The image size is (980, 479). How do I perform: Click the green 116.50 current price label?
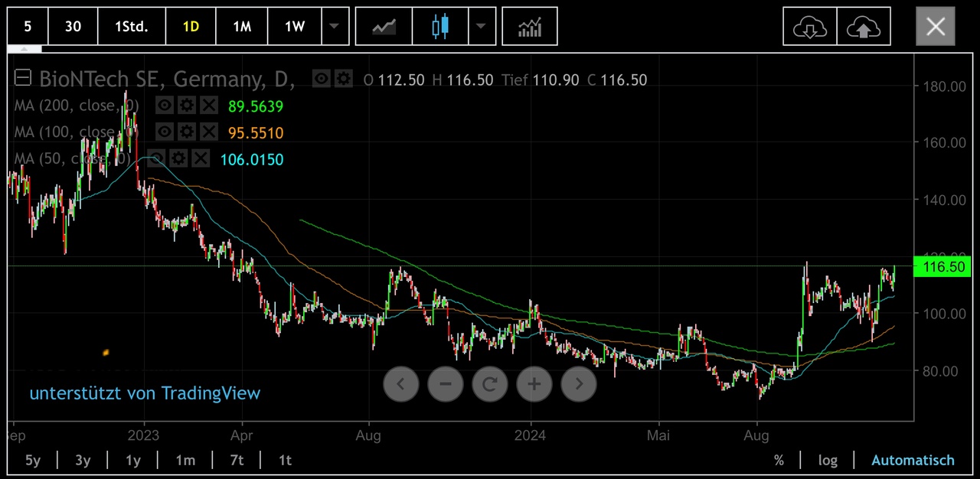[942, 267]
